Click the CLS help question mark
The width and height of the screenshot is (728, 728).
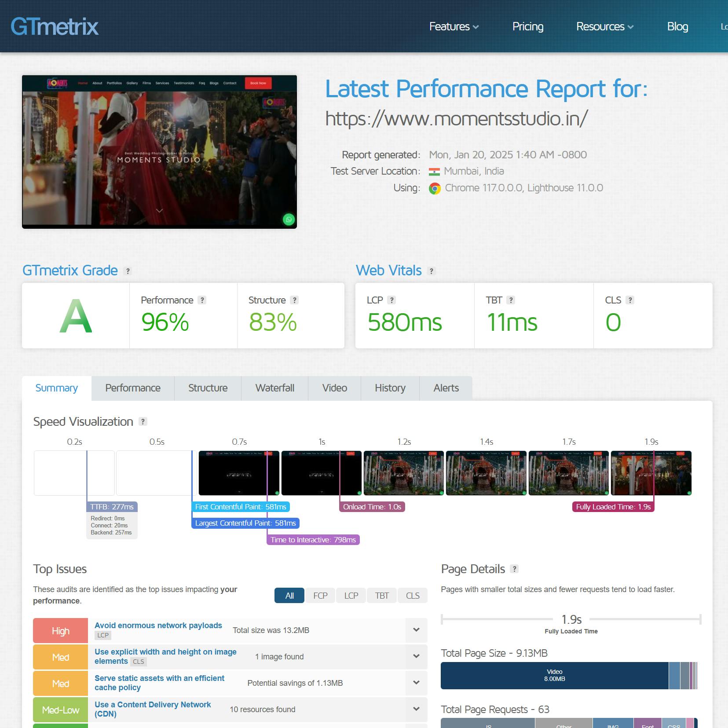click(630, 300)
